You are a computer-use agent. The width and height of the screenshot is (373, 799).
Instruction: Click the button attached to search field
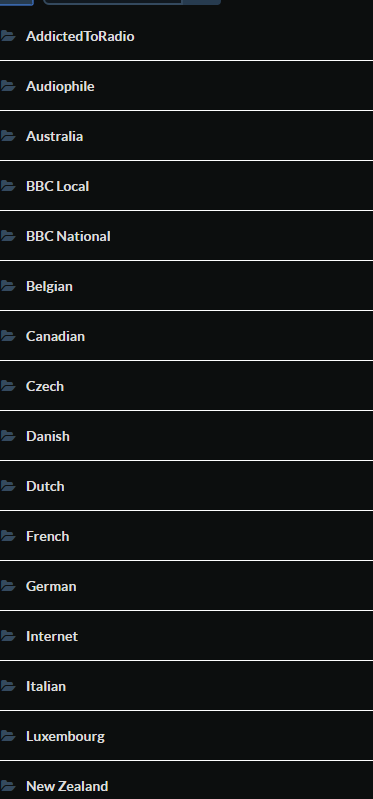coord(201,2)
